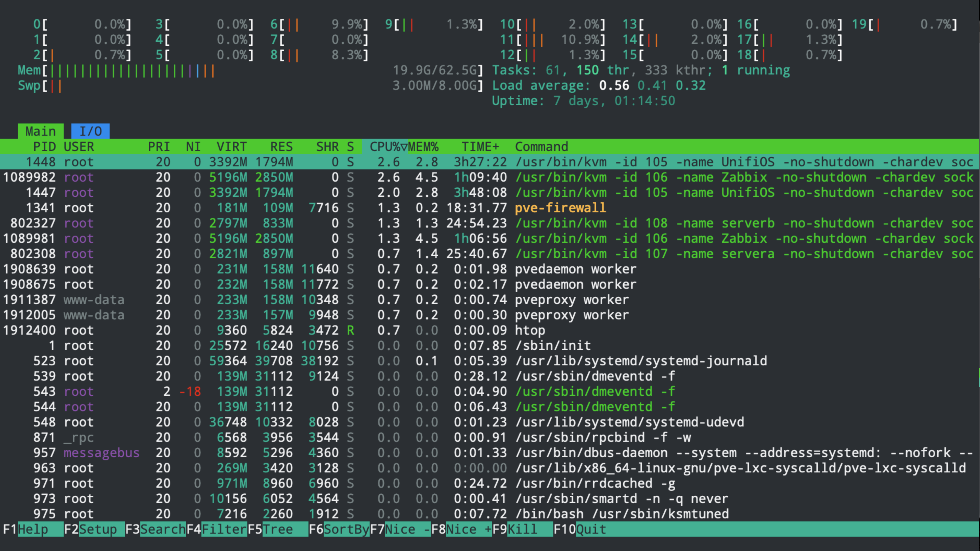
Task: Click the Uptime 7 days line
Action: (584, 101)
